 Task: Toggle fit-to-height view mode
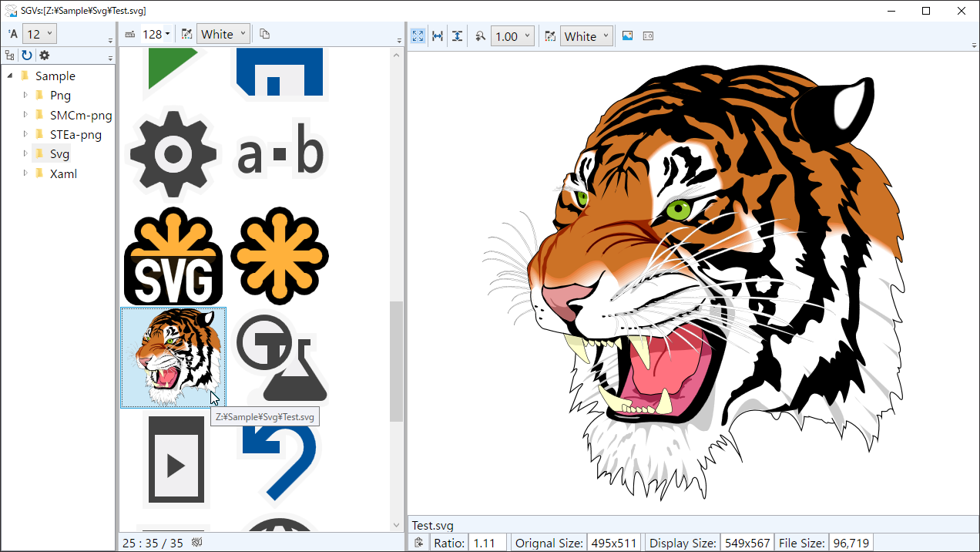(457, 35)
